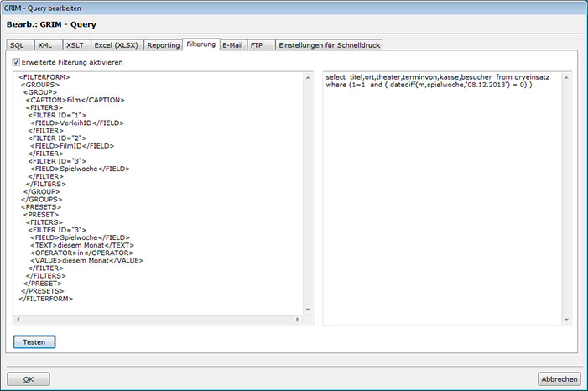Switch to the SQL tab
This screenshot has height=391, width=588.
coord(17,45)
